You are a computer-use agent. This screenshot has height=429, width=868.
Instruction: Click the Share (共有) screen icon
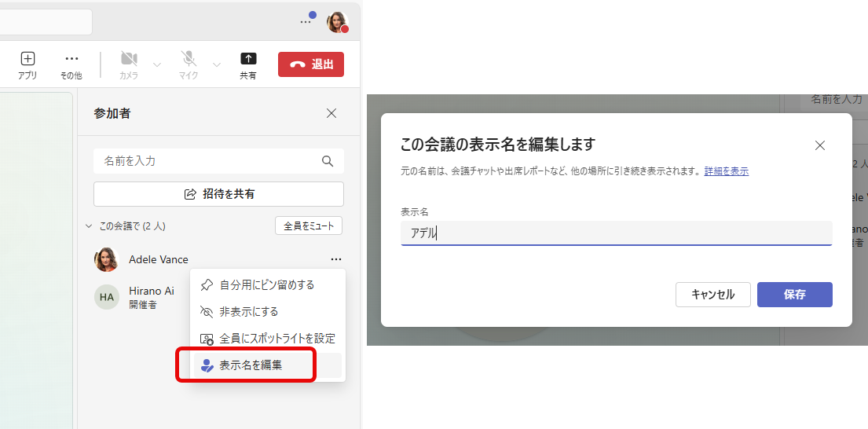pyautogui.click(x=248, y=59)
